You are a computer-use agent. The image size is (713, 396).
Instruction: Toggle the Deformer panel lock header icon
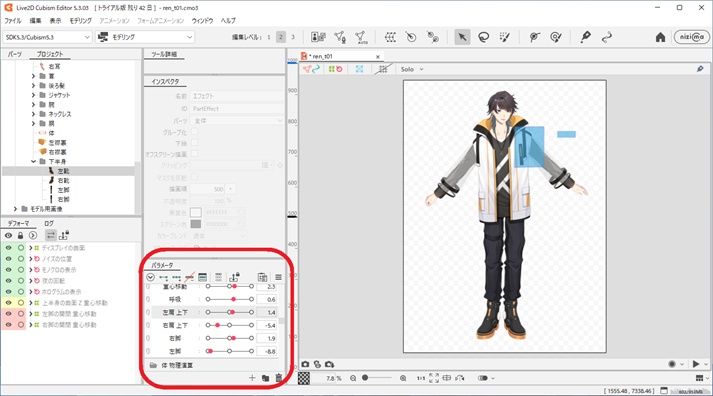(x=20, y=235)
